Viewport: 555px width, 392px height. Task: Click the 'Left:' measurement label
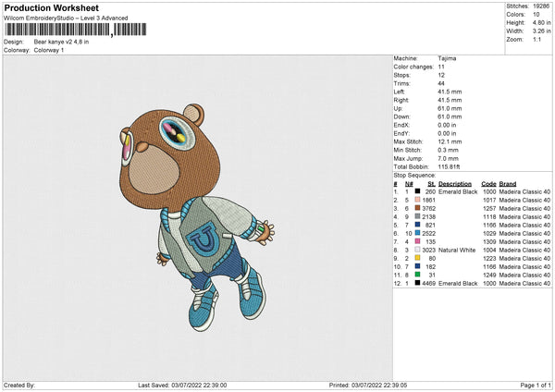[x=400, y=92]
